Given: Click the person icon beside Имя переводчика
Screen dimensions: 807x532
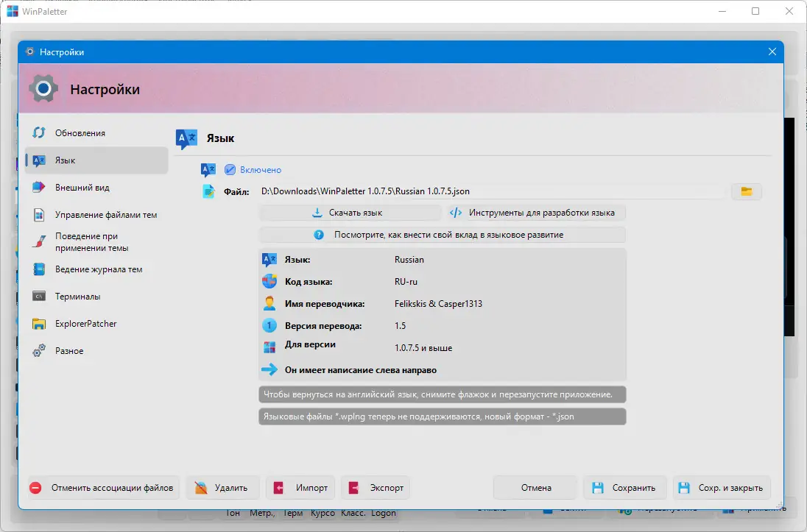Looking at the screenshot, I should pyautogui.click(x=269, y=304).
